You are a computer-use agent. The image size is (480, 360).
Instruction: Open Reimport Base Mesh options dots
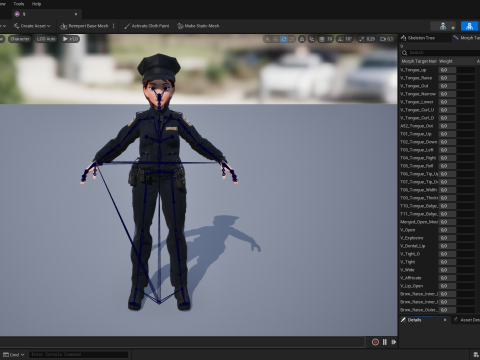(114, 26)
